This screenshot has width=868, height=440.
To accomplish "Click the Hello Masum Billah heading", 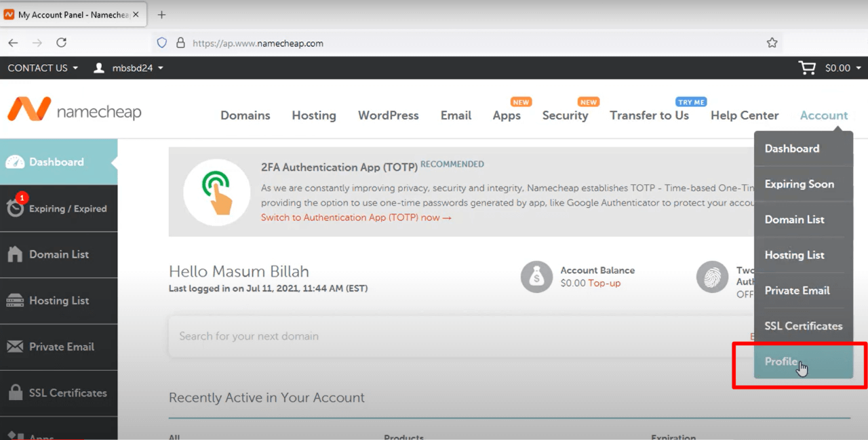I will [239, 271].
